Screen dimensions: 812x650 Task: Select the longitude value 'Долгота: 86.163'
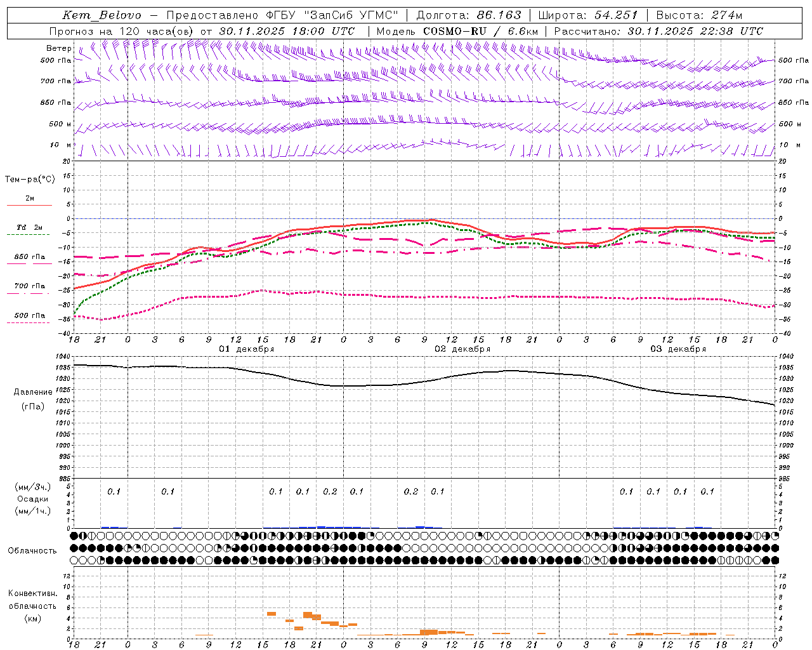pos(469,15)
